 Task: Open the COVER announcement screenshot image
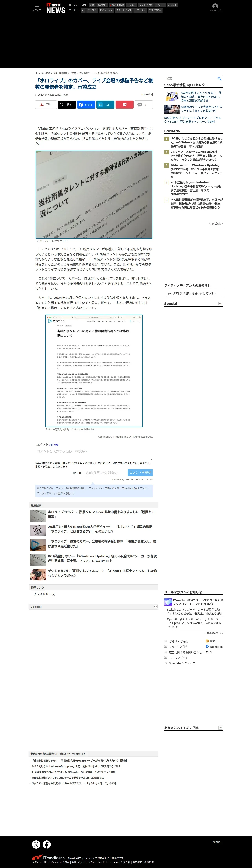(94, 371)
